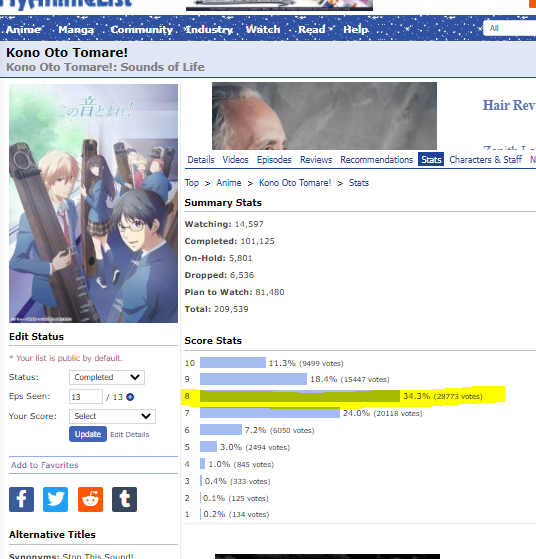This screenshot has height=559, width=536.
Task: Click Add to Favorites
Action: 44,465
